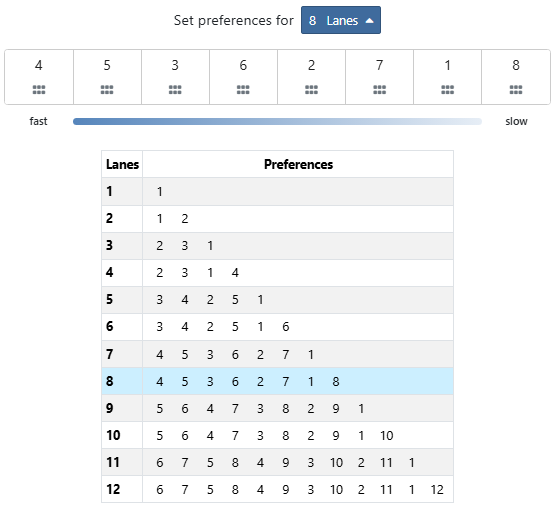Click the lane 8 preference tile number
552x506 pixels.
pyautogui.click(x=516, y=65)
